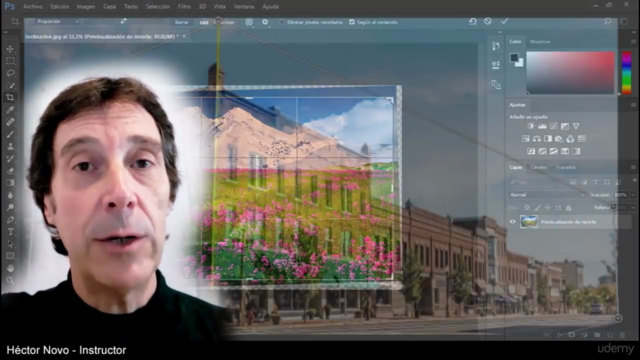Image resolution: width=640 pixels, height=360 pixels.
Task: Toggle 'Eliminar píxeles recortados' checkbox
Action: pos(282,22)
